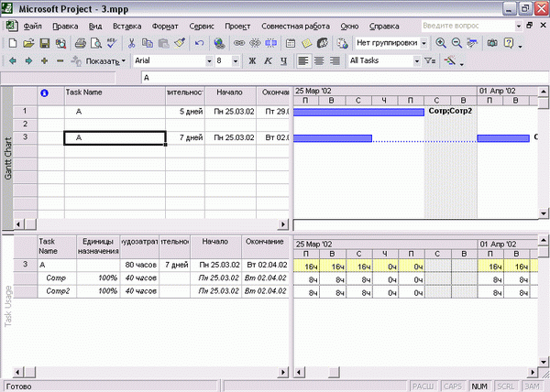Zoom in magnifier plus icon

click(x=441, y=43)
